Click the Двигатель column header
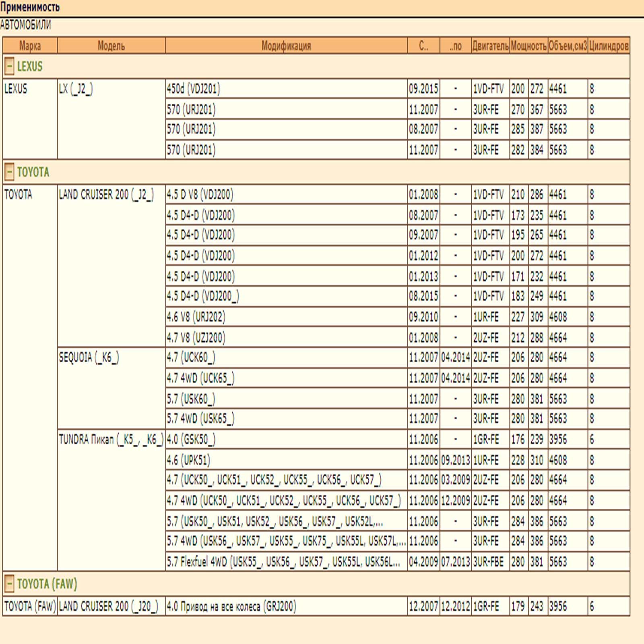This screenshot has width=644, height=644. (x=491, y=45)
